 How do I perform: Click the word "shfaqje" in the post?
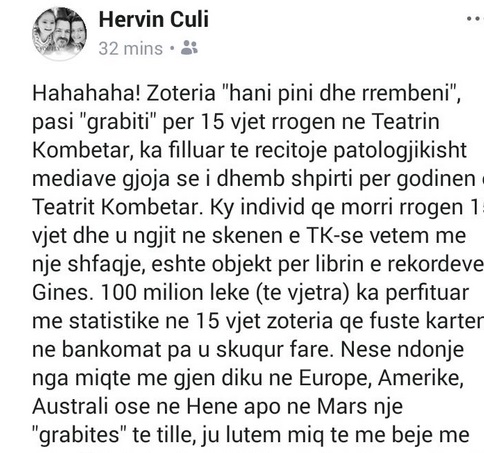[107, 265]
